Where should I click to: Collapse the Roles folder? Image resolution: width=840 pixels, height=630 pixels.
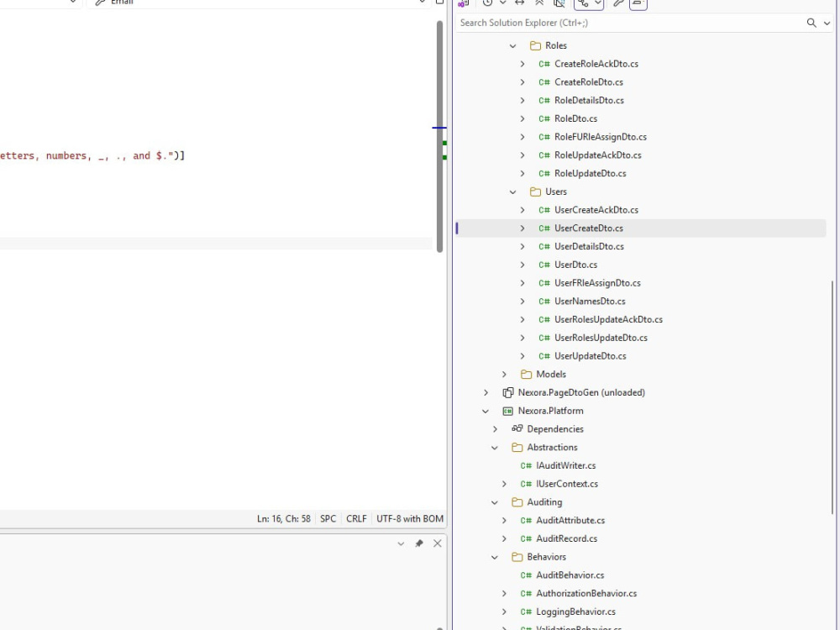pyautogui.click(x=512, y=45)
